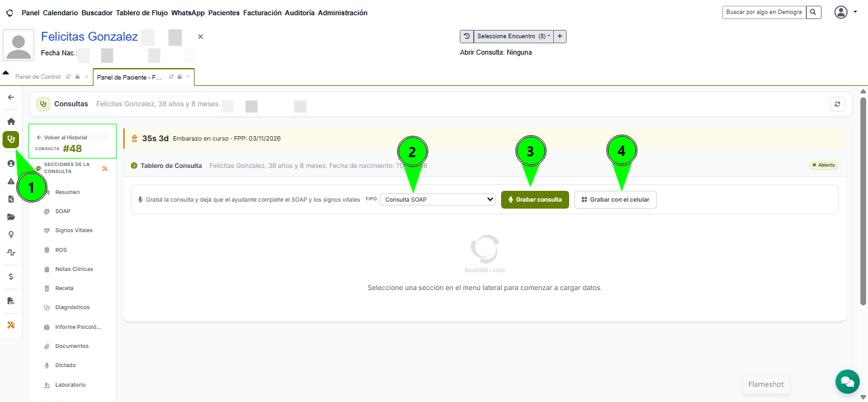This screenshot has height=402, width=868.
Task: Collapse the header with the black triangle
Action: (x=6, y=73)
